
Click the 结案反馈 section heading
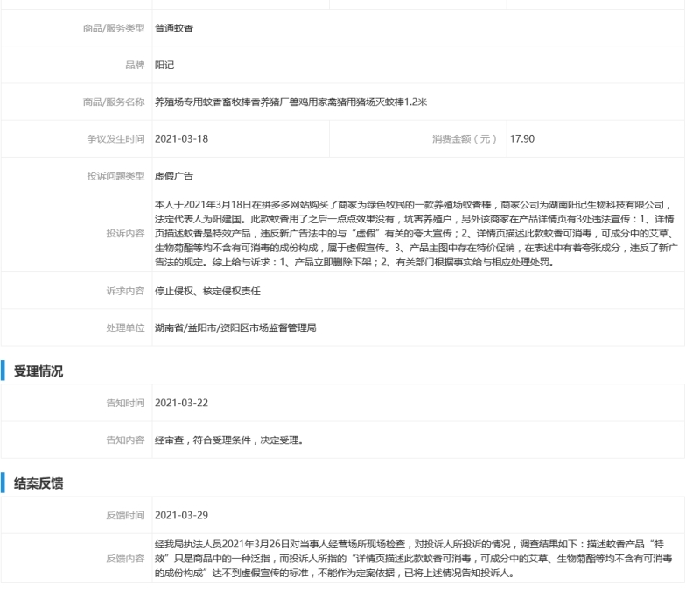pos(37,483)
